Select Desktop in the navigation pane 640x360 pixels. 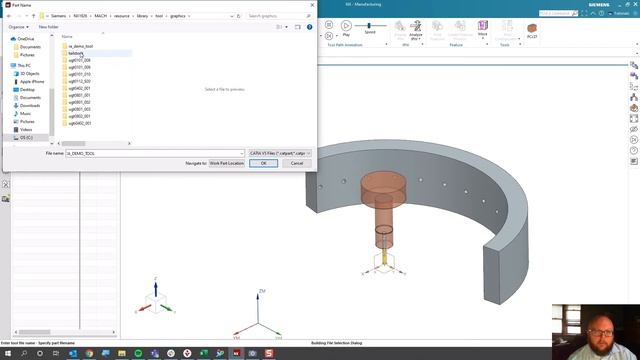click(x=27, y=89)
